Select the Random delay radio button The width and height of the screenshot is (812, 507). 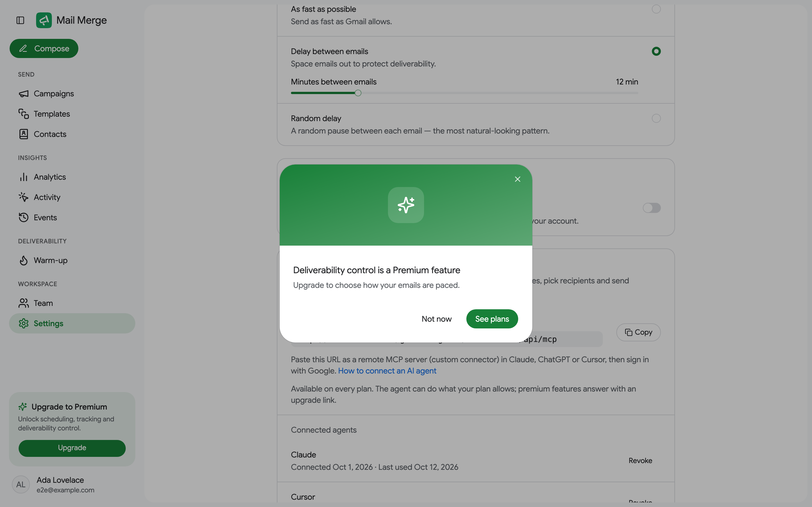click(x=656, y=118)
